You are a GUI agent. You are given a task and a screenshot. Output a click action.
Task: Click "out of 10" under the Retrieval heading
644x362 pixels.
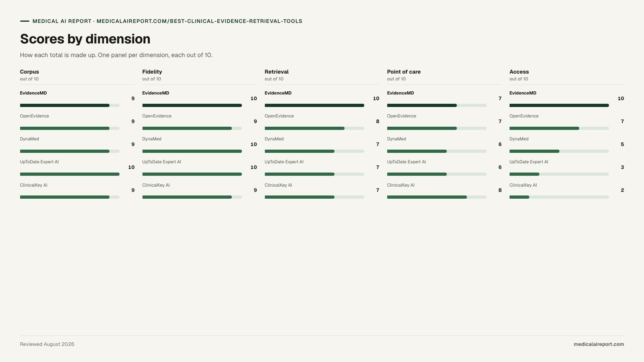click(x=274, y=79)
